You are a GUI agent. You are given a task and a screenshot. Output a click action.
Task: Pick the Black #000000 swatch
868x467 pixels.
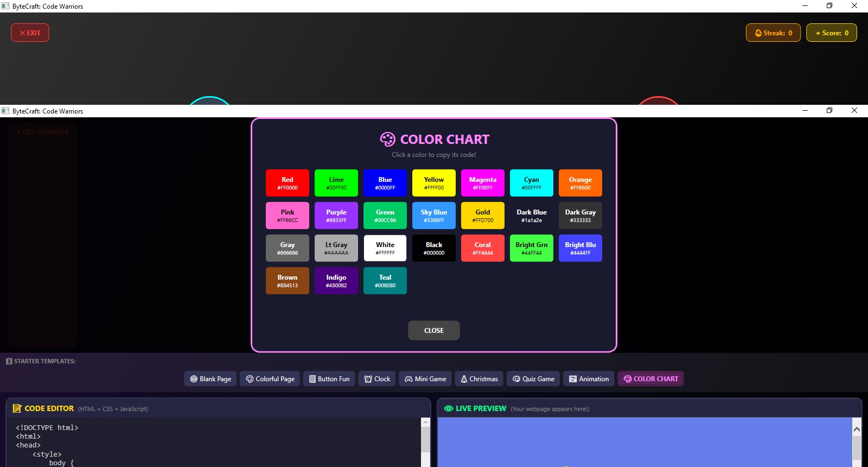(x=434, y=248)
